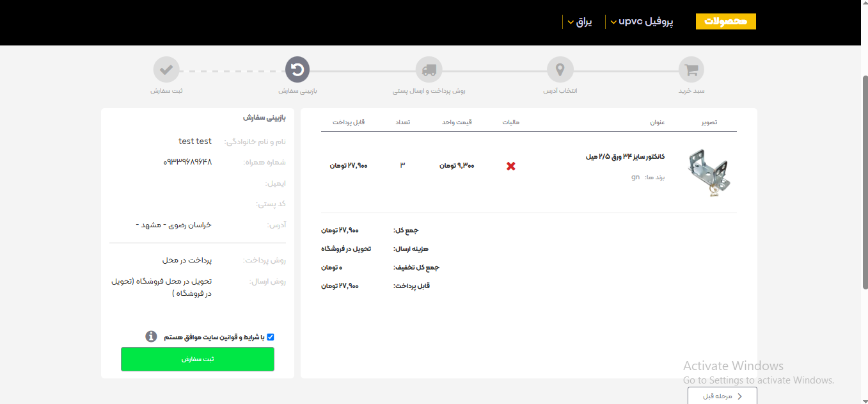Click the بازبینی سفارش step label
This screenshot has width=868, height=404.
297,91
